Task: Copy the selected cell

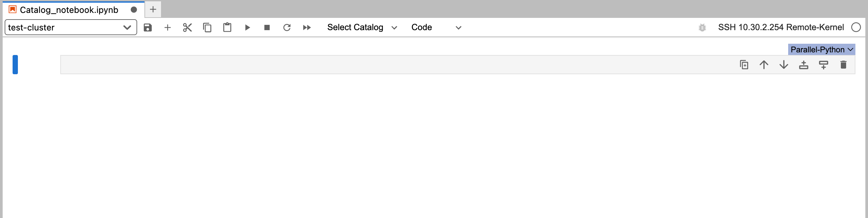Action: point(207,27)
